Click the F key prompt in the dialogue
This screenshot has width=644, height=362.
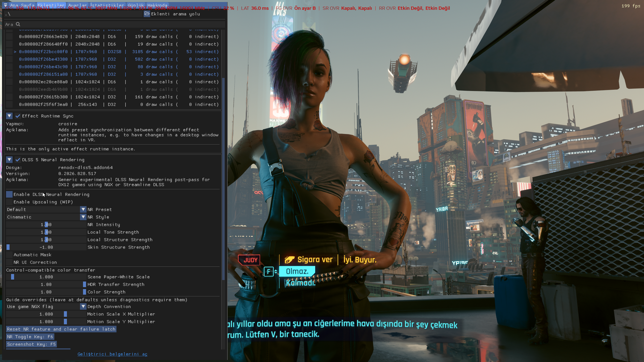[269, 271]
